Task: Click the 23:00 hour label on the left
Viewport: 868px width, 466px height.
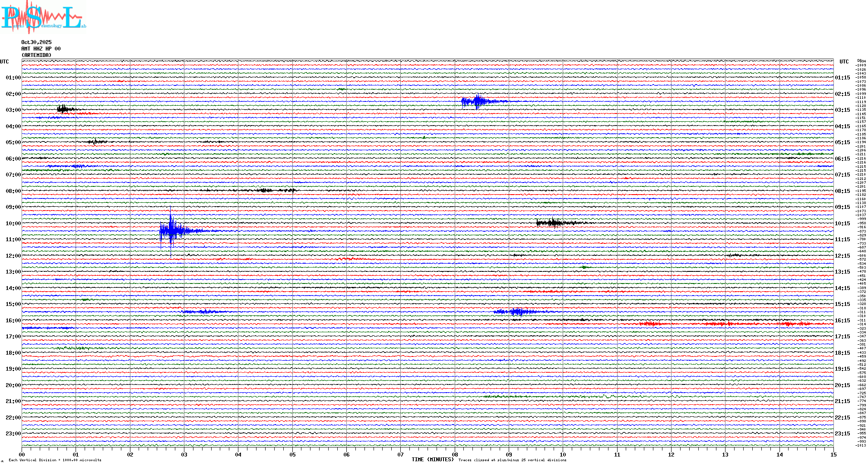Action: point(13,434)
